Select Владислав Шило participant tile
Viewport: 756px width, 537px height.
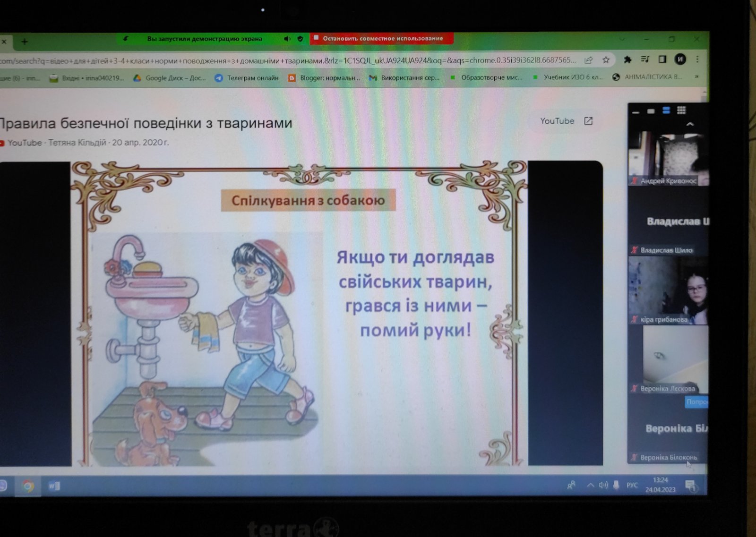[x=668, y=221]
